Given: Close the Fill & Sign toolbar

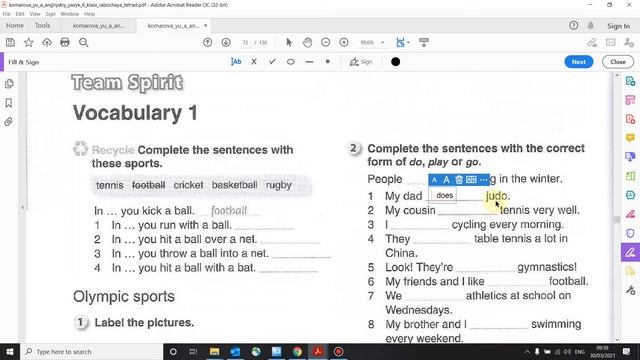Looking at the screenshot, I should coord(618,62).
